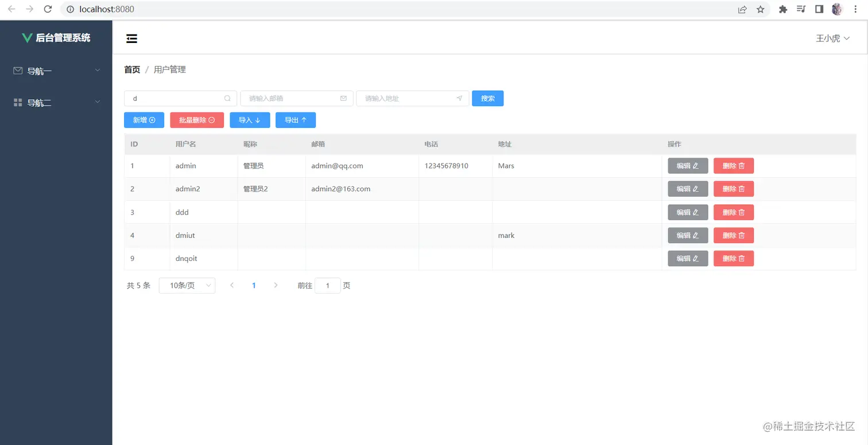
Task: Click the 批量删除 button
Action: pyautogui.click(x=197, y=120)
